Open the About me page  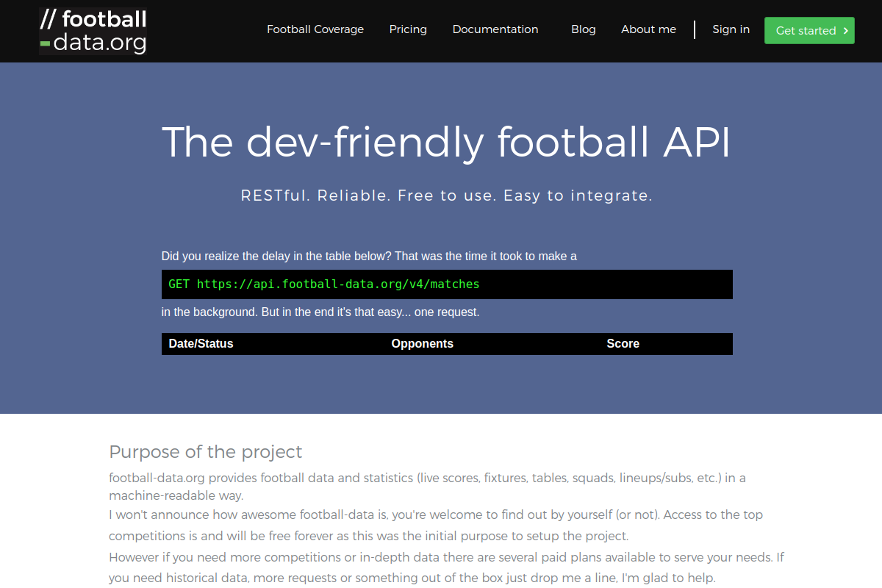pos(648,29)
